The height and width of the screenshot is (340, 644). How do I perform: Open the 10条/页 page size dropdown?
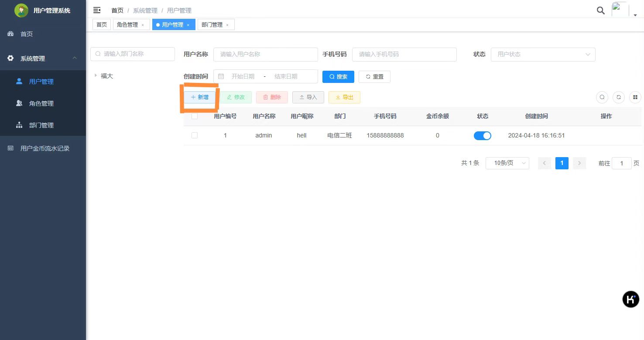coord(507,163)
